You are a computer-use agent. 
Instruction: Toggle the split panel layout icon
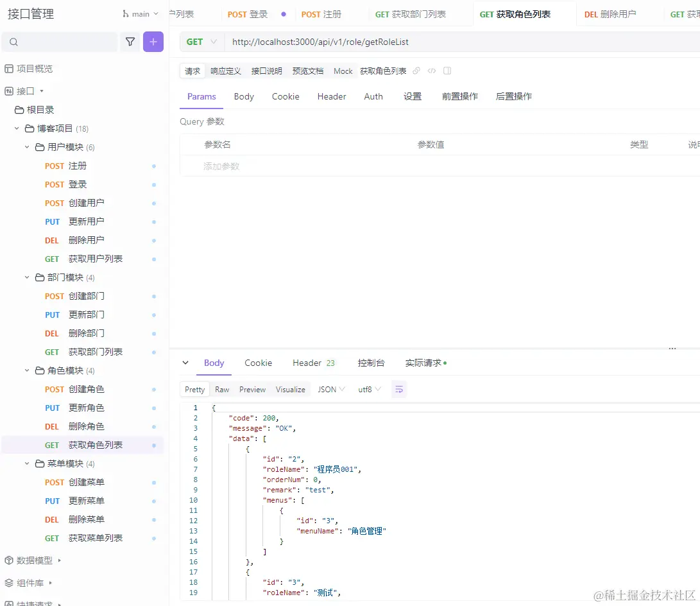[447, 71]
